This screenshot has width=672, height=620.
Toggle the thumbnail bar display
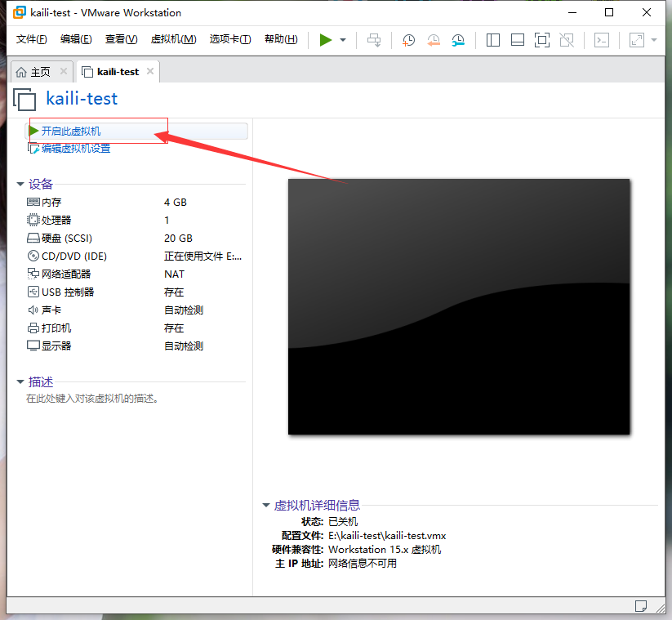point(518,39)
